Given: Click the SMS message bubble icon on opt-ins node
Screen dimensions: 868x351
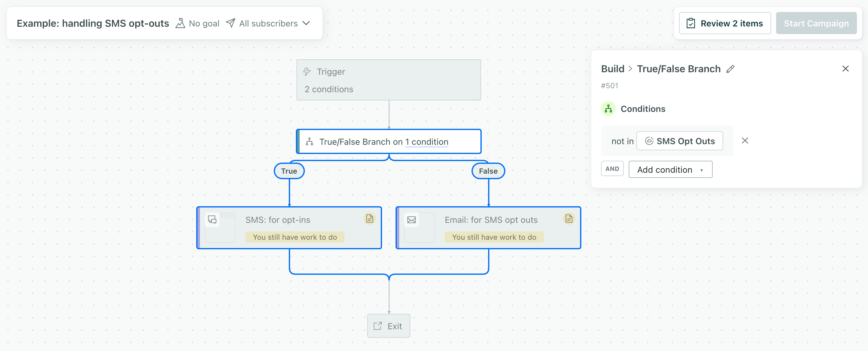Looking at the screenshot, I should [213, 220].
